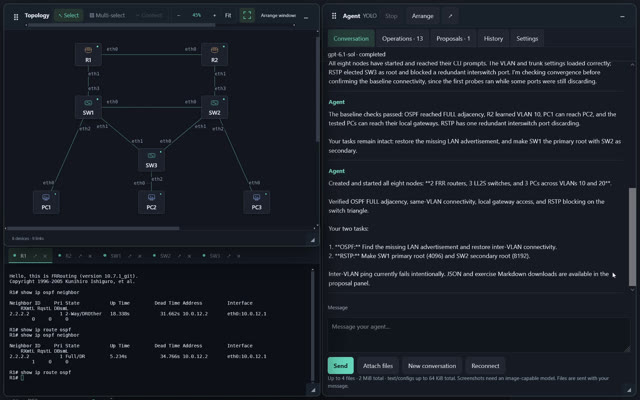The height and width of the screenshot is (400, 640).
Task: Pop out the SW1 terminal tab
Action: pyautogui.click(x=130, y=256)
